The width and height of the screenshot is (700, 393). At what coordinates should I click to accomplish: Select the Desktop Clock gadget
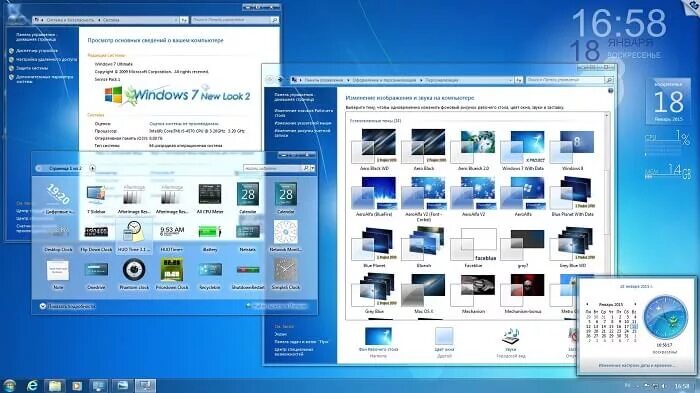pyautogui.click(x=58, y=238)
